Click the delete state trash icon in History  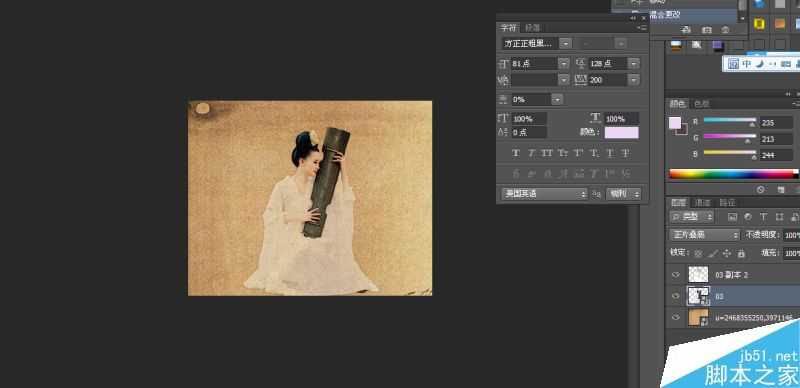(725, 30)
